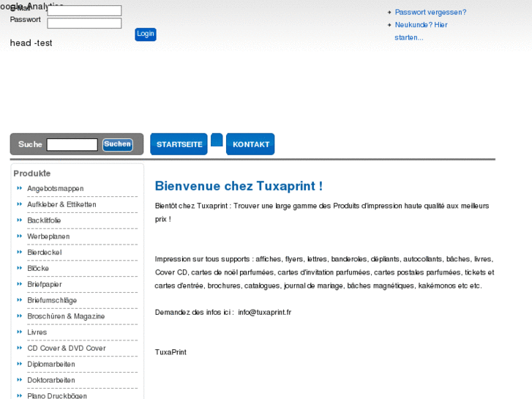Open the Aufkleber & Ettiketten link

click(61, 204)
